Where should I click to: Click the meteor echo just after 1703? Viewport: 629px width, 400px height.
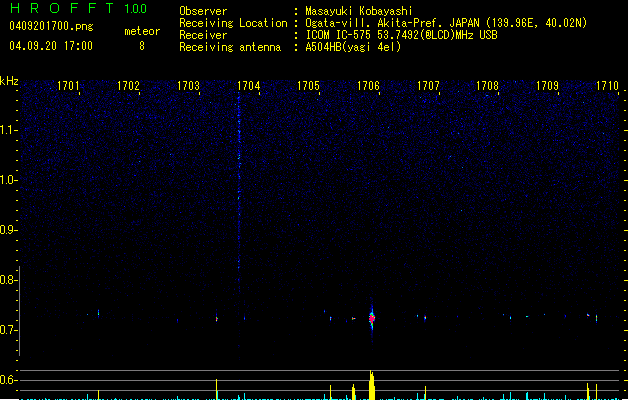pos(217,319)
